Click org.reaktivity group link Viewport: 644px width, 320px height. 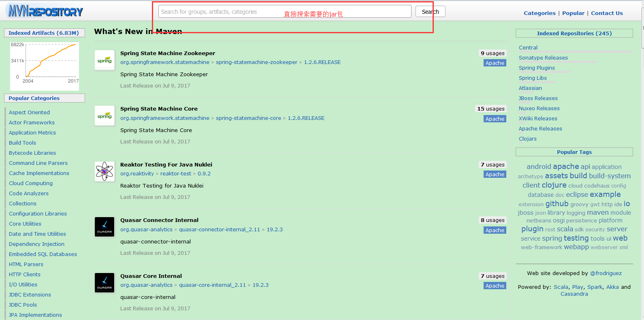tap(137, 173)
